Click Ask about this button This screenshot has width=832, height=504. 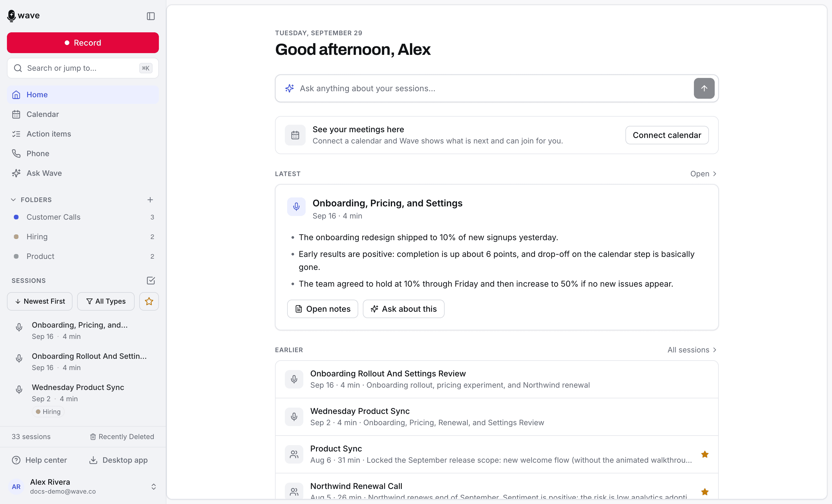pyautogui.click(x=404, y=309)
